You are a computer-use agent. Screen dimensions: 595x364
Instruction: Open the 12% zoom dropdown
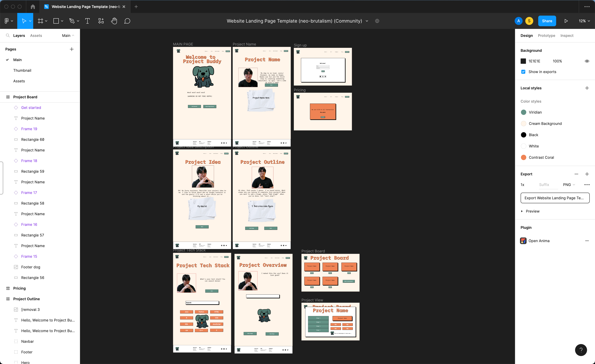point(584,21)
